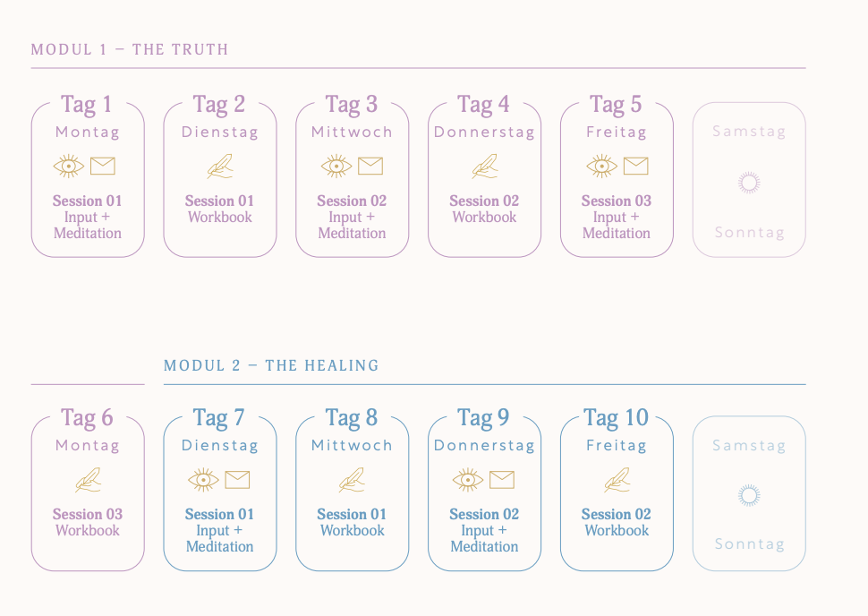
Task: Click the purple sun icon between Samstag and Sonntag
Action: 749,183
